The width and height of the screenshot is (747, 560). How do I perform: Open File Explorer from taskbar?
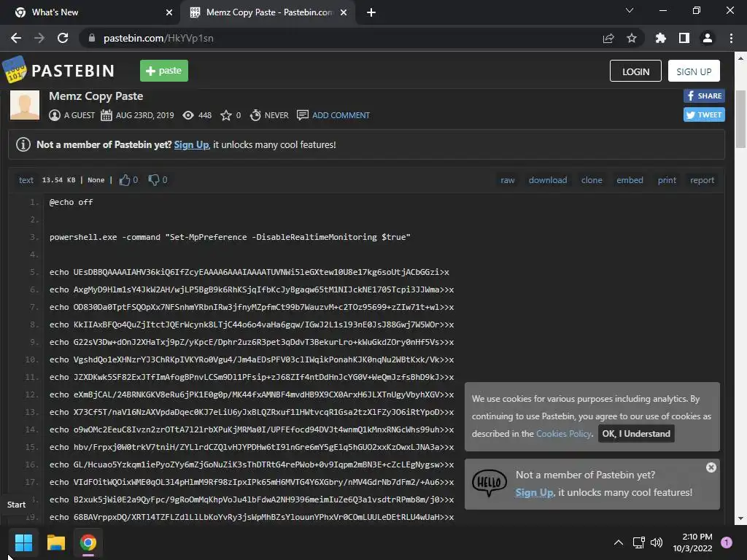pyautogui.click(x=55, y=542)
